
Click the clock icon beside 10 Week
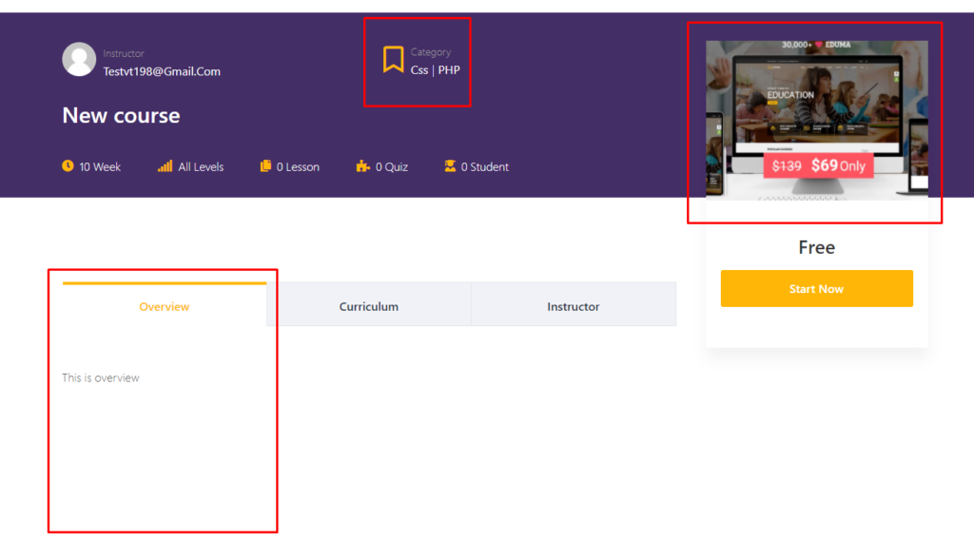(68, 166)
